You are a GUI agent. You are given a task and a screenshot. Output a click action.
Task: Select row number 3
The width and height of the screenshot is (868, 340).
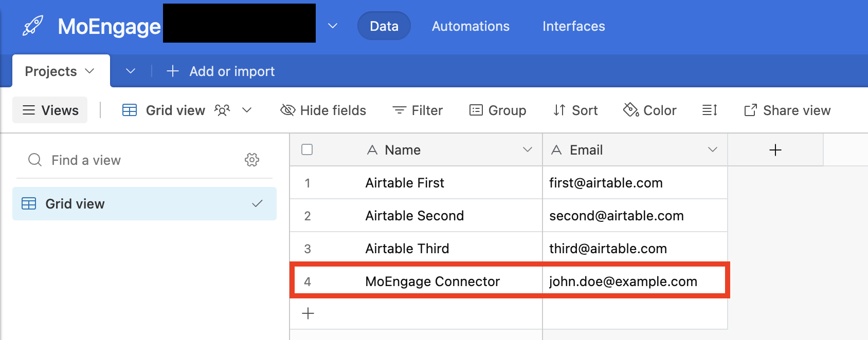[308, 249]
